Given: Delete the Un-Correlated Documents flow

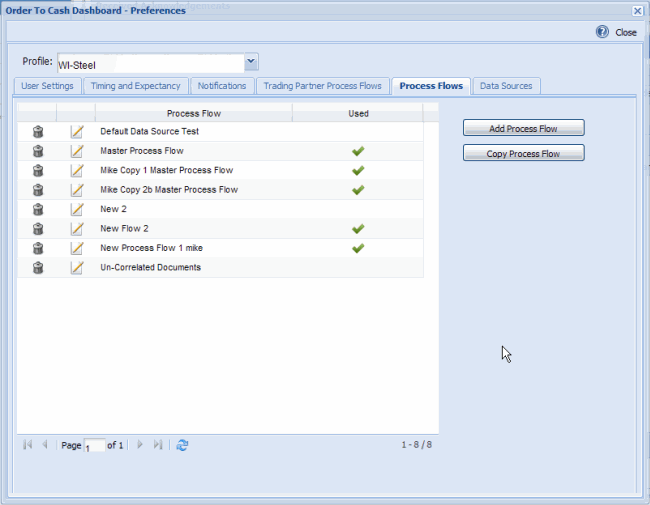Looking at the screenshot, I should click(x=38, y=268).
